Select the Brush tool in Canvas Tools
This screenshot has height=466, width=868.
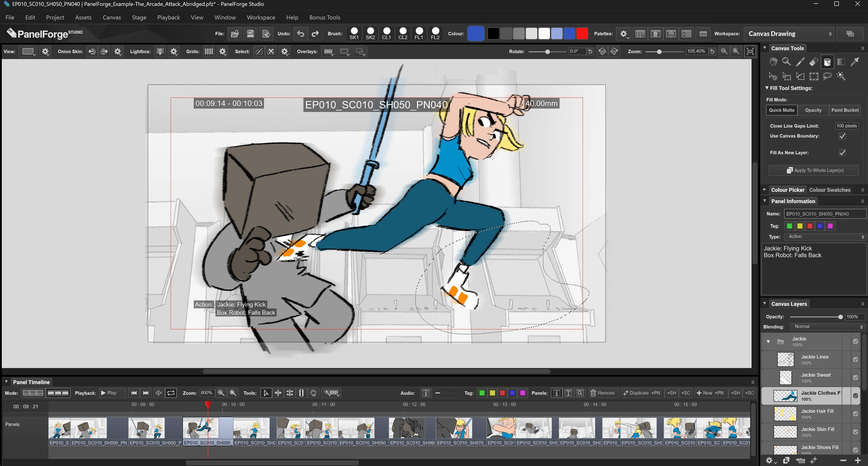tap(800, 61)
